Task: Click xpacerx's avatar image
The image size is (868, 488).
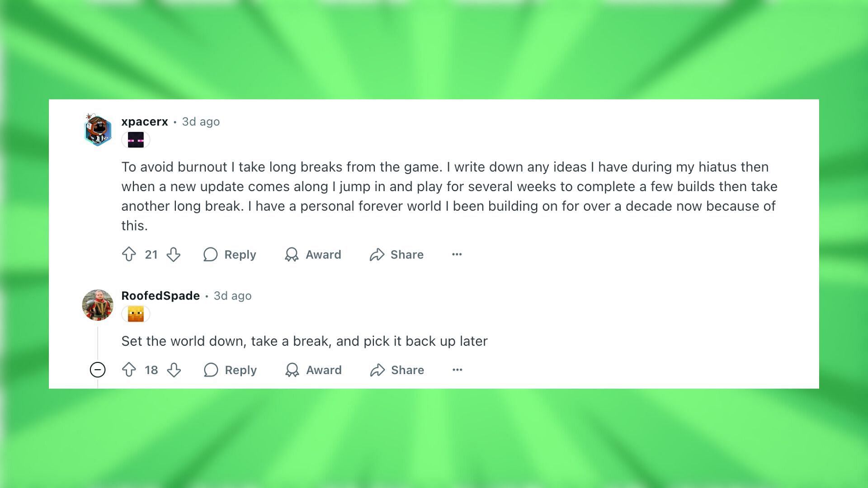Action: [x=98, y=130]
